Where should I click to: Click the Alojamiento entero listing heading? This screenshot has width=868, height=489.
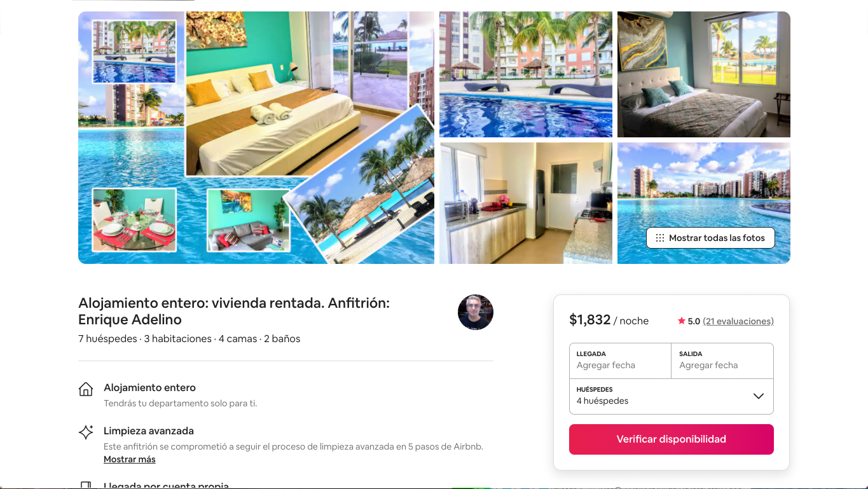234,312
